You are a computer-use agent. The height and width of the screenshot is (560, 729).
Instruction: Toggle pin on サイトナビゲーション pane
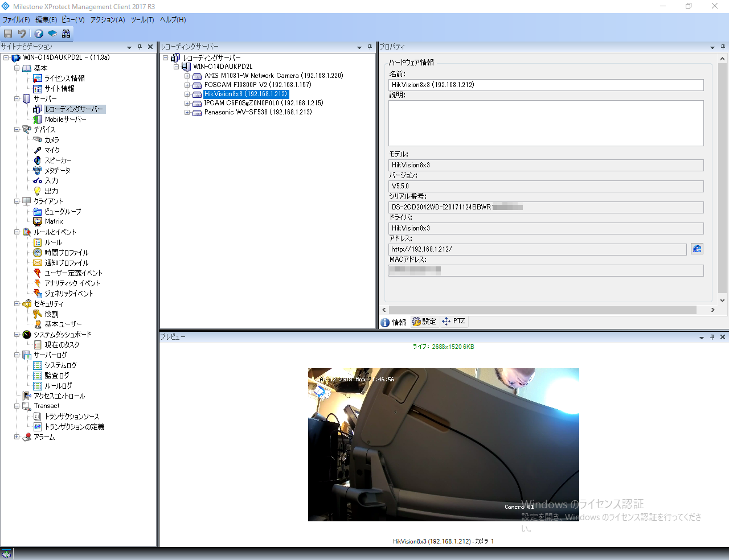(140, 47)
